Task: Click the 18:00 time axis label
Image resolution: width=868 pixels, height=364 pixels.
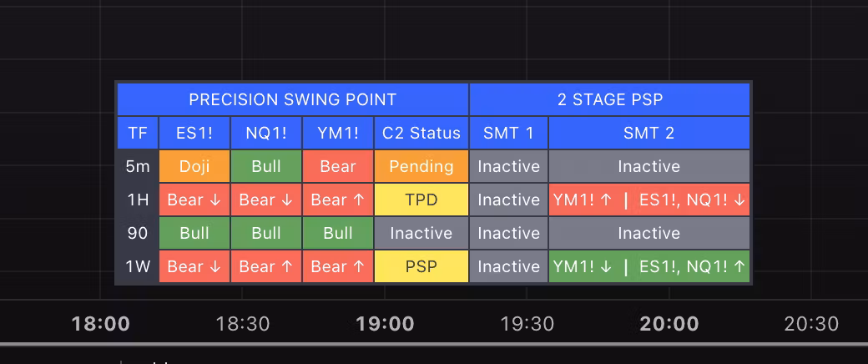Action: click(x=101, y=323)
